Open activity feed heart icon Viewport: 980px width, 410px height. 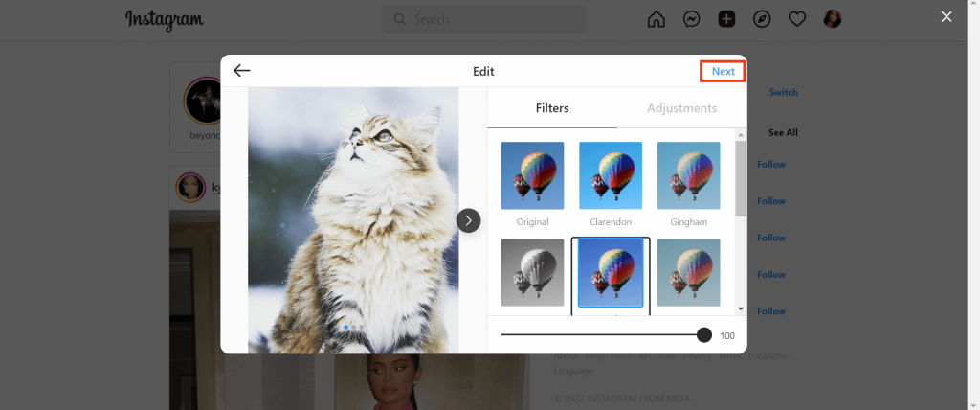(797, 19)
